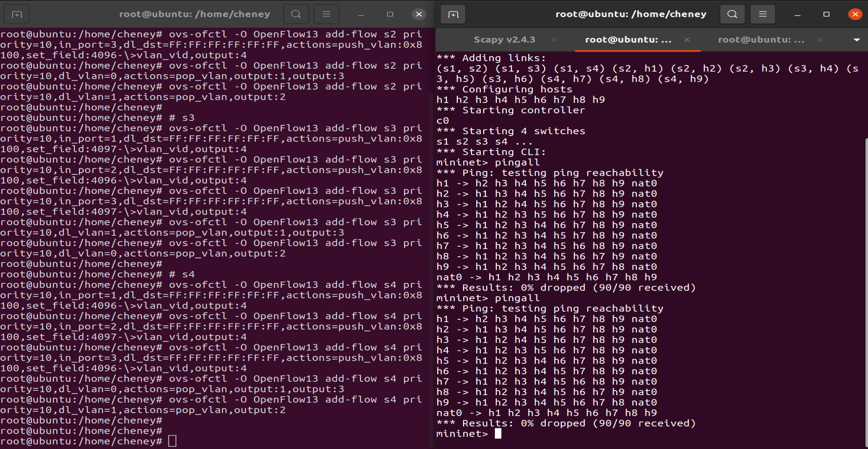868x449 pixels.
Task: Click the s3 'dl_vlan=0,actions=pop_vlan,output:2' line
Action: click(143, 253)
